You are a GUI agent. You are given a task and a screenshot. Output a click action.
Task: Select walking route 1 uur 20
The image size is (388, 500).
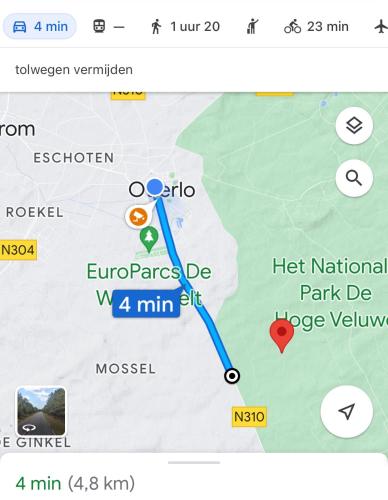click(185, 26)
